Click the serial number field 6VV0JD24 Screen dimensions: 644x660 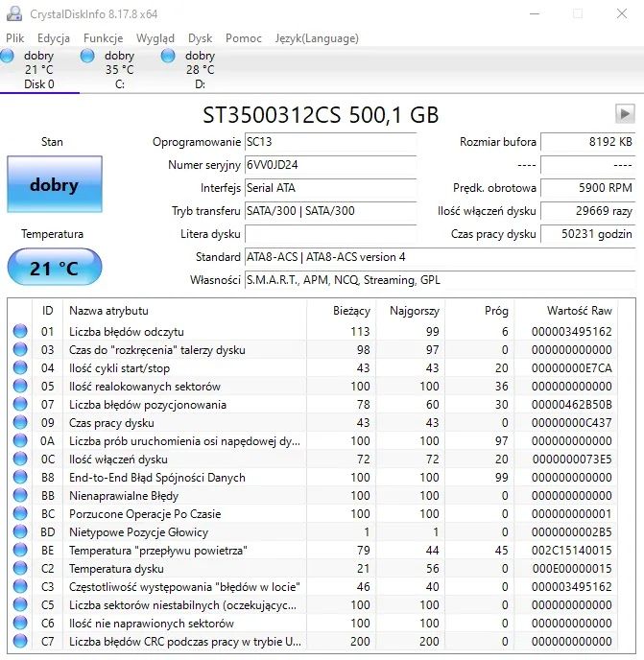point(330,165)
